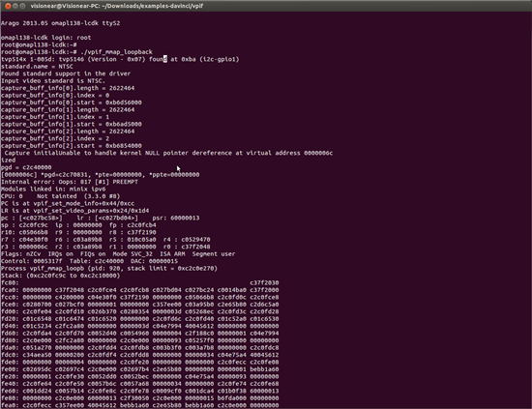Click the 'fde0:' stack dump row
Viewport: 532px width, 409px height.
click(x=140, y=363)
